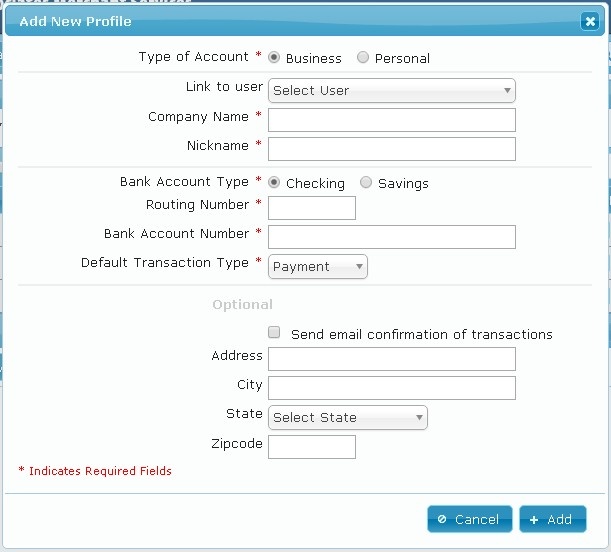Click the Address input box
The width and height of the screenshot is (611, 552).
pos(392,359)
